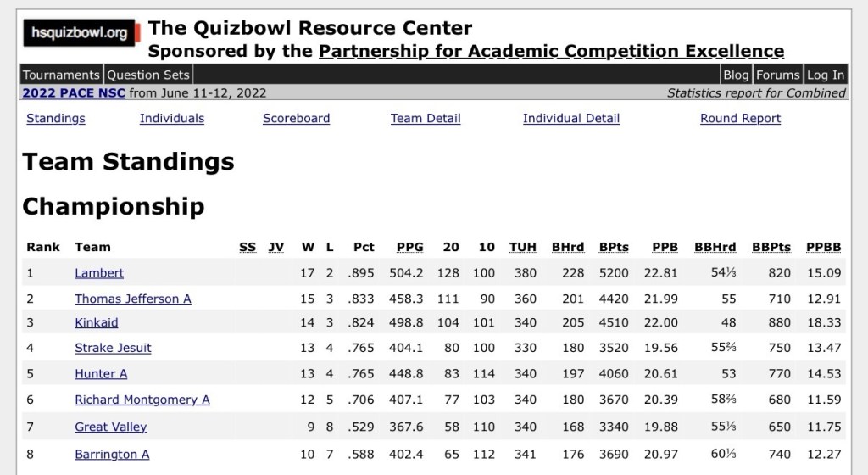The height and width of the screenshot is (475, 868).
Task: Open the Question Sets menu
Action: click(148, 75)
